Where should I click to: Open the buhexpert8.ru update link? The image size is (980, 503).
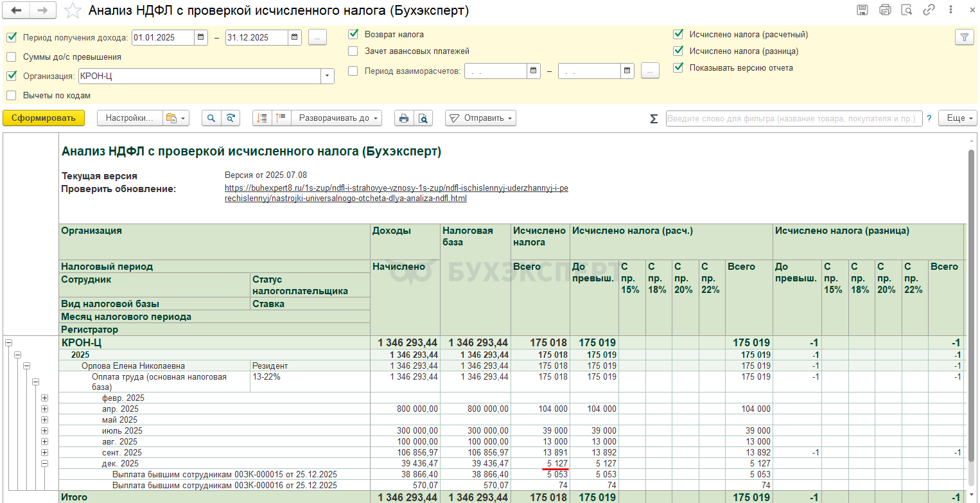[x=396, y=193]
